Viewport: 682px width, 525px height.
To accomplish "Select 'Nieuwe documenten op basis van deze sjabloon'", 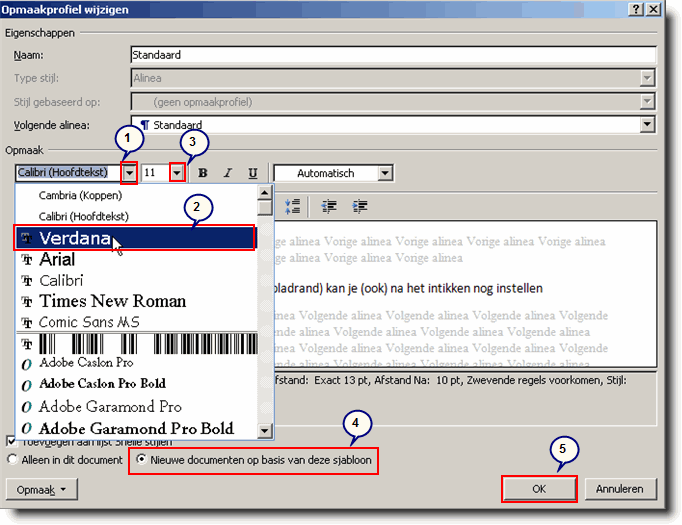I will 141,460.
